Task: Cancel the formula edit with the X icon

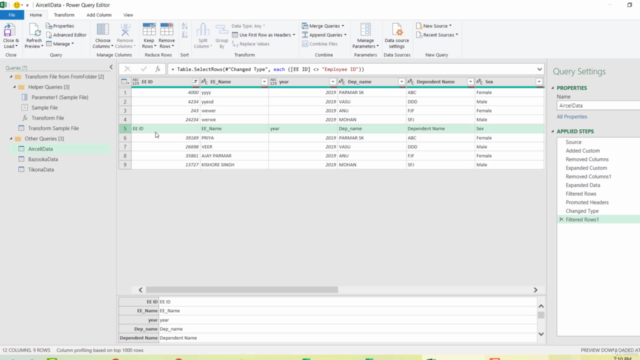Action: pyautogui.click(x=127, y=69)
